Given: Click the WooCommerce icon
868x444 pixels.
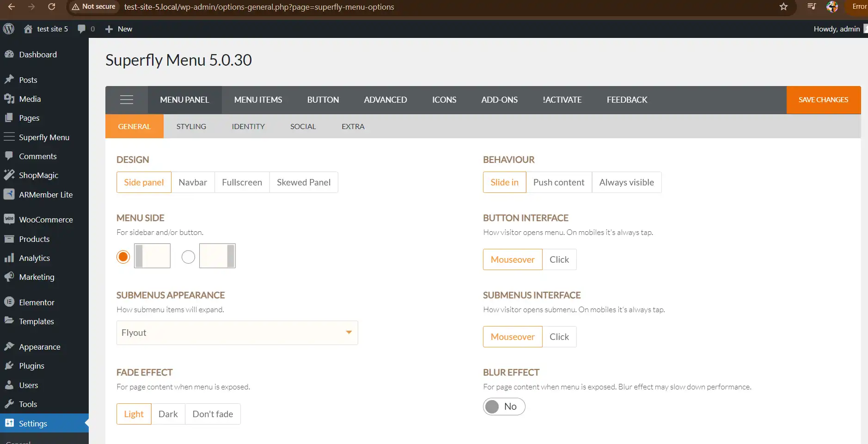Looking at the screenshot, I should [x=9, y=219].
